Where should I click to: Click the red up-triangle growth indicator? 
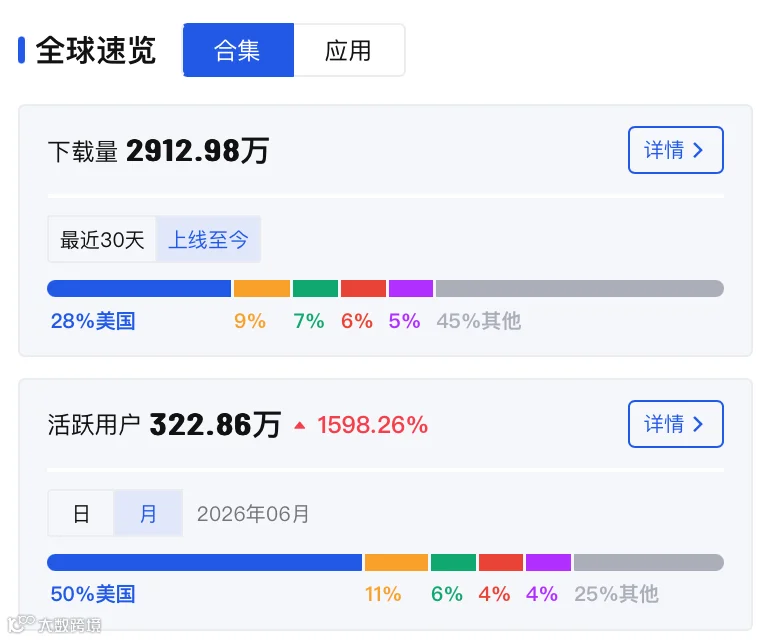point(300,426)
